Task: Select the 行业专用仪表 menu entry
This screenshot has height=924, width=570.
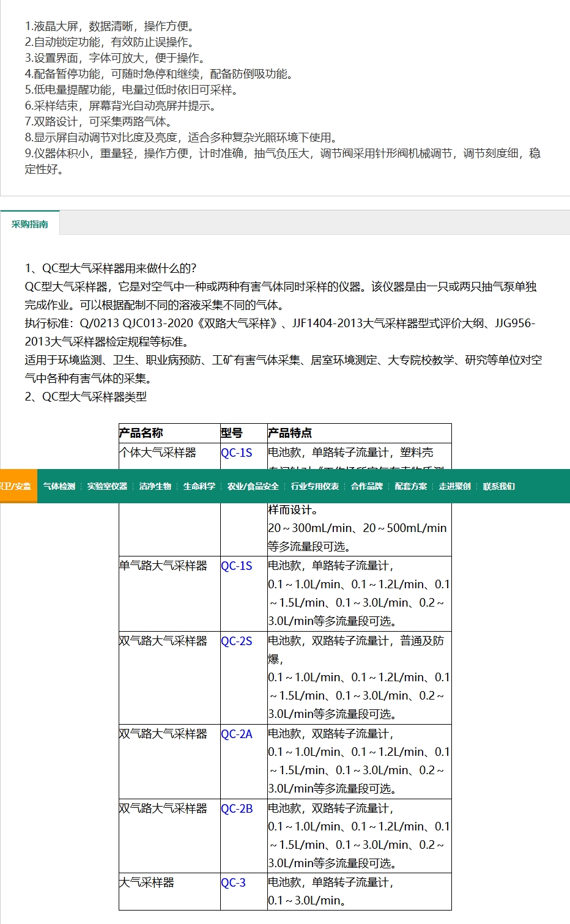Action: point(315,486)
